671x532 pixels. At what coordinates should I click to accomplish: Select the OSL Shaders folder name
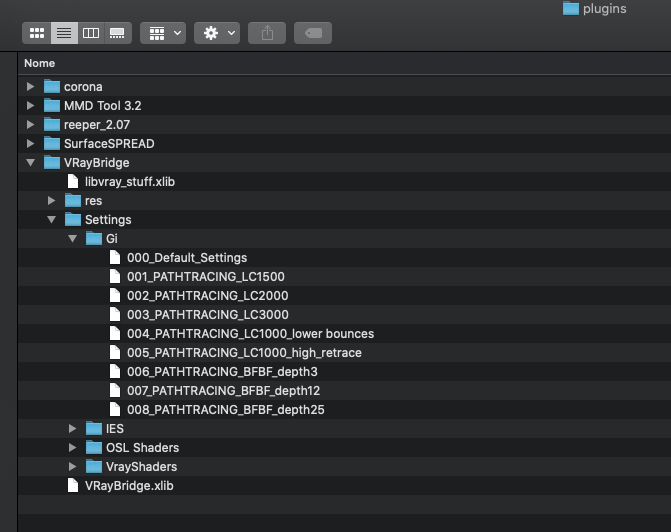click(x=143, y=448)
